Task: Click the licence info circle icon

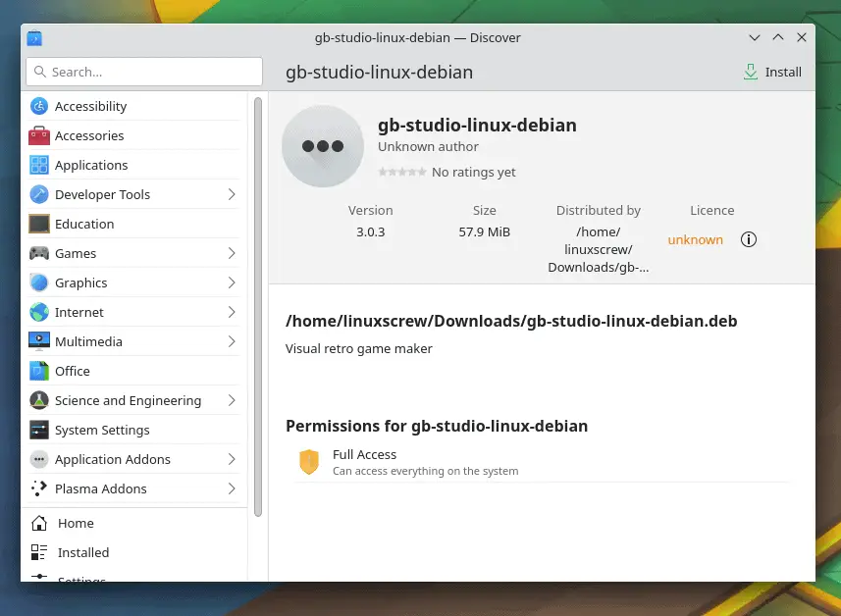Action: (x=748, y=239)
